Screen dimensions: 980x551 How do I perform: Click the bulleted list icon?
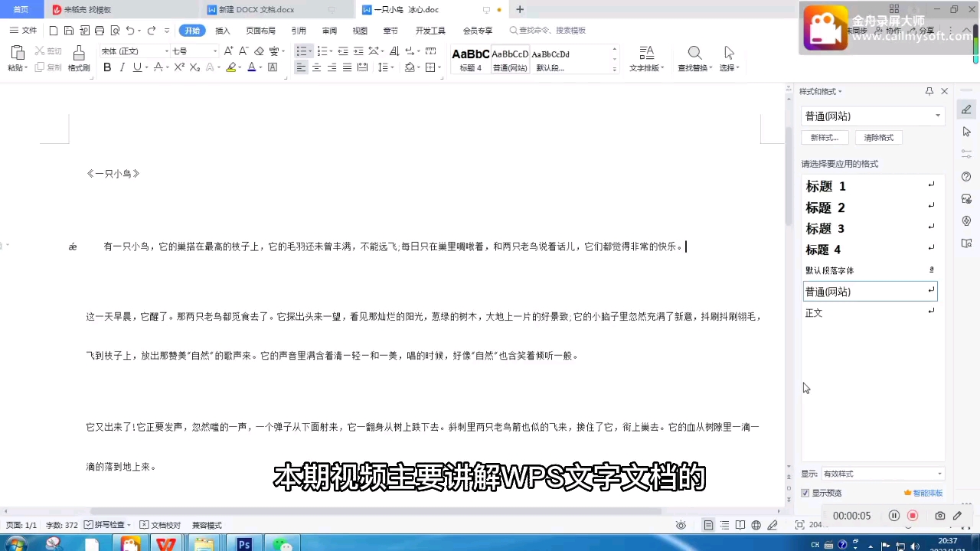(x=301, y=51)
